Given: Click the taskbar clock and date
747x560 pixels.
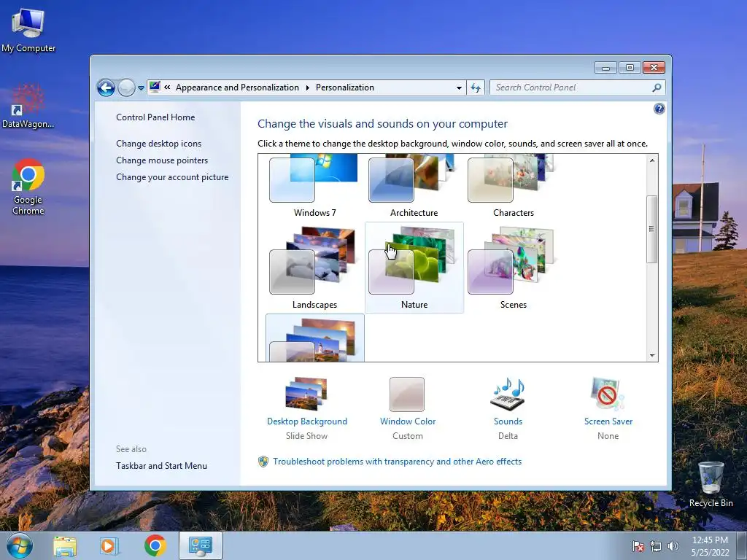Looking at the screenshot, I should [x=711, y=546].
